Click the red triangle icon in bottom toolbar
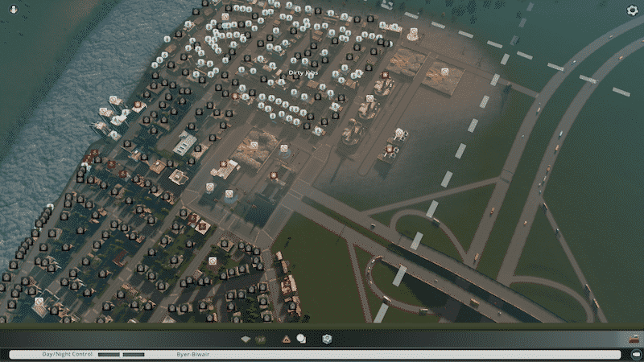The image size is (644, 362). coord(286,339)
